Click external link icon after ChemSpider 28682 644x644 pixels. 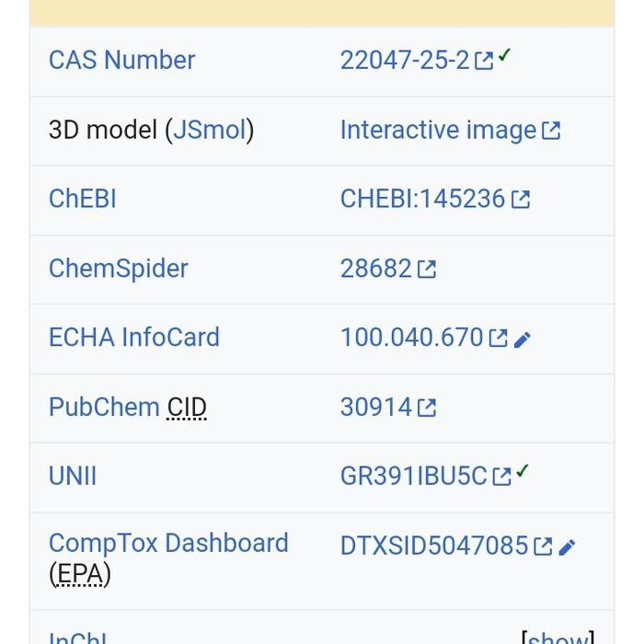(x=427, y=270)
